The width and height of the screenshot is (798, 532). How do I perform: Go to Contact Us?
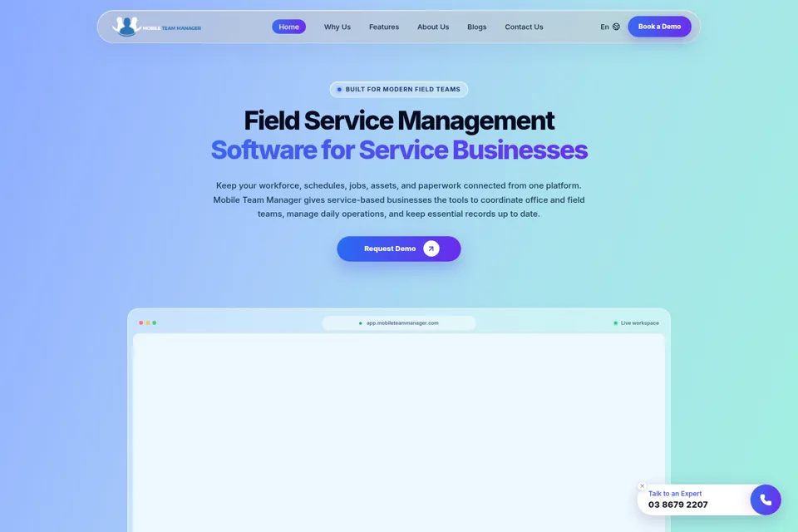(524, 27)
